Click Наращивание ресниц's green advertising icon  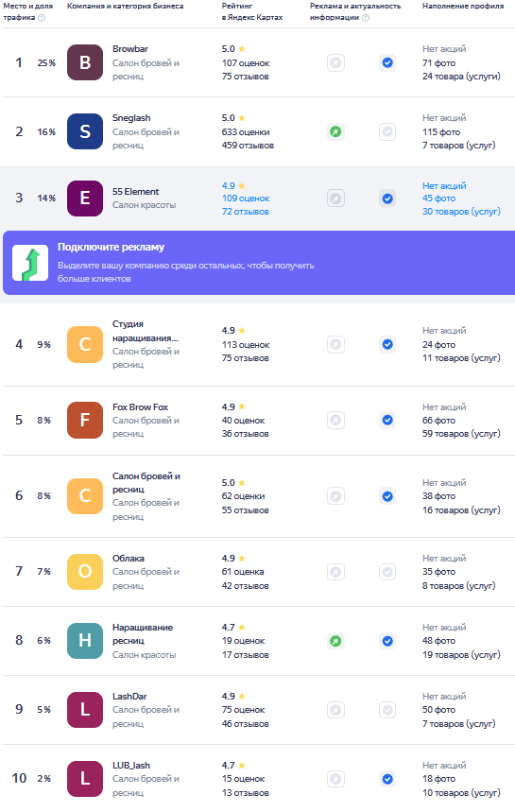coord(335,641)
